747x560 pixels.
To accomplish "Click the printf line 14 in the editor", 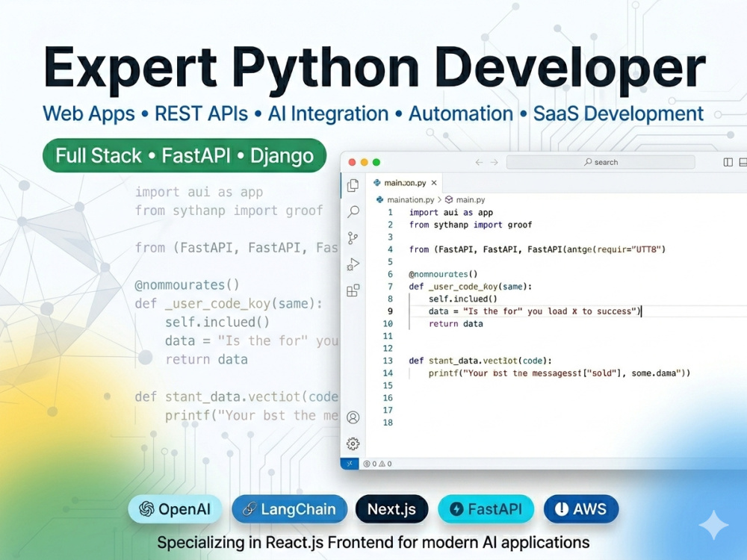I will tap(560, 373).
